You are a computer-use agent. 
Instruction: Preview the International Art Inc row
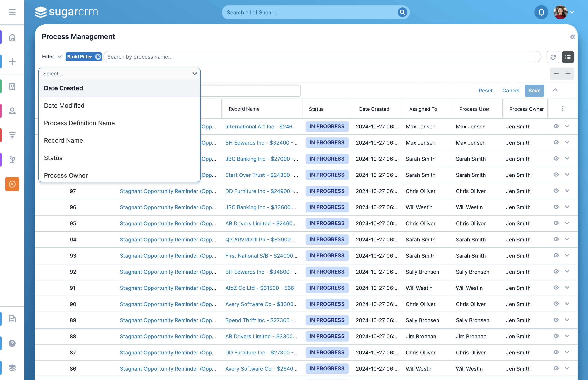point(556,126)
